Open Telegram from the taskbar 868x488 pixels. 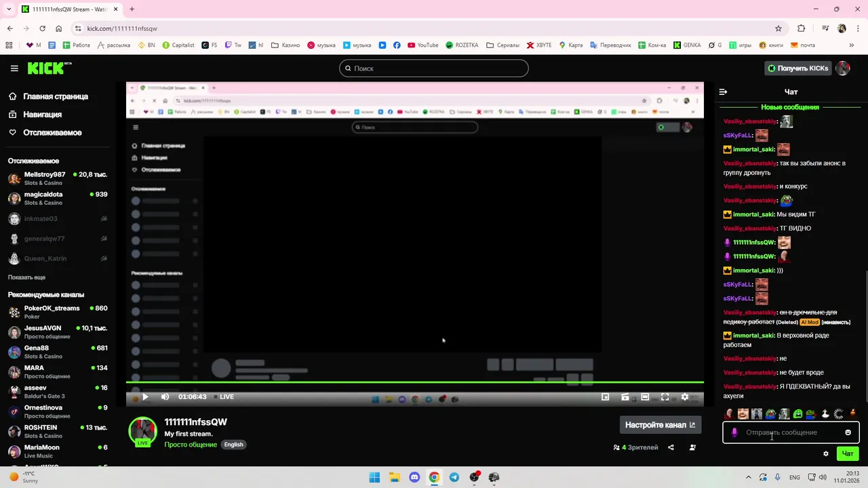pyautogui.click(x=454, y=477)
